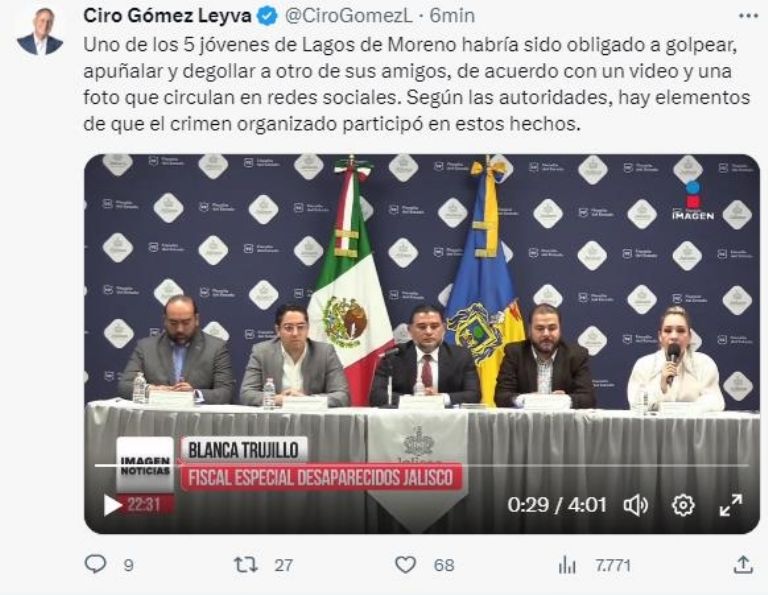Mute the video via speaker icon

click(x=635, y=505)
